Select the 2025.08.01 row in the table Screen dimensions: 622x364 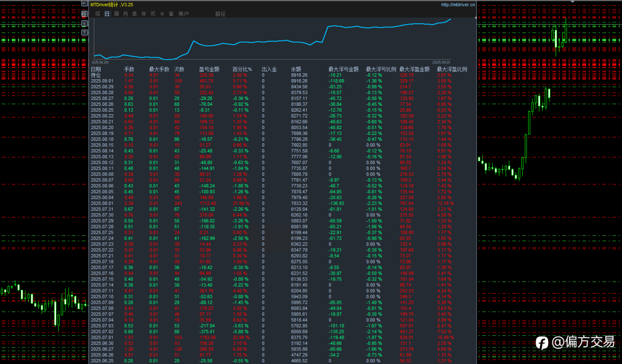click(102, 203)
